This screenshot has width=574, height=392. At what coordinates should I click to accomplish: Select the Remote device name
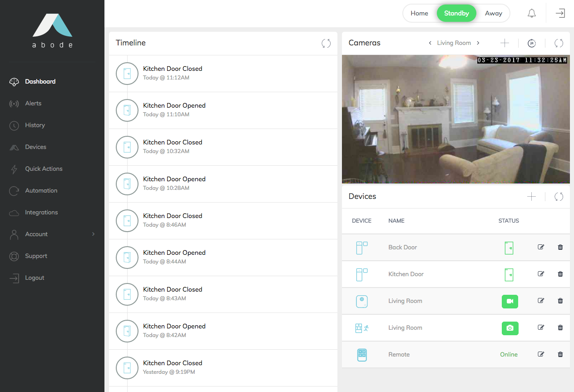coord(399,355)
